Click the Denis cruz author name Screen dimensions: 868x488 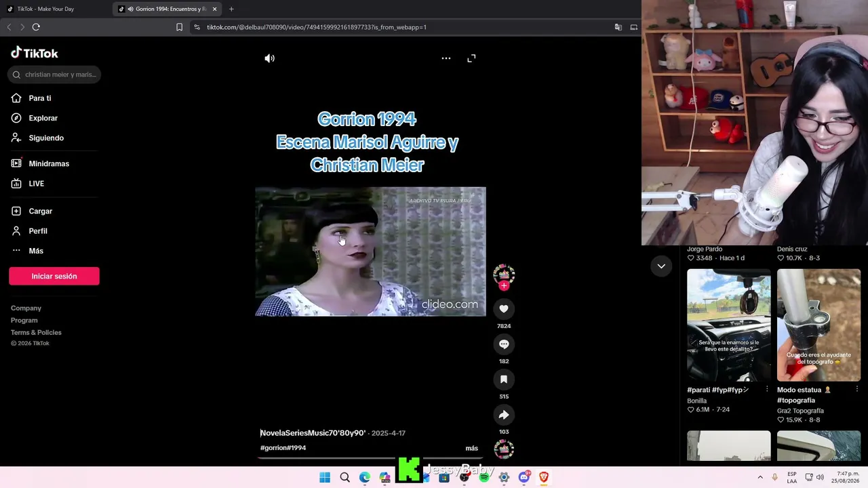(x=792, y=249)
